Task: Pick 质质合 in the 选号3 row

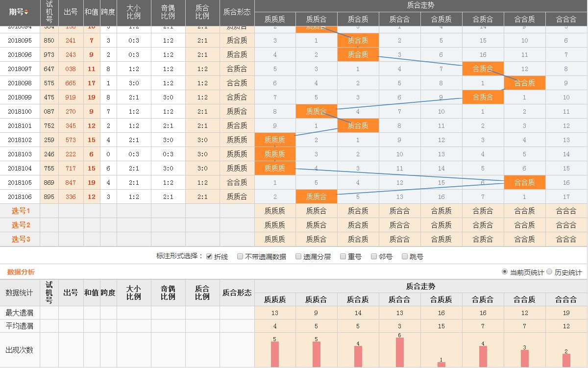Action: pos(317,240)
